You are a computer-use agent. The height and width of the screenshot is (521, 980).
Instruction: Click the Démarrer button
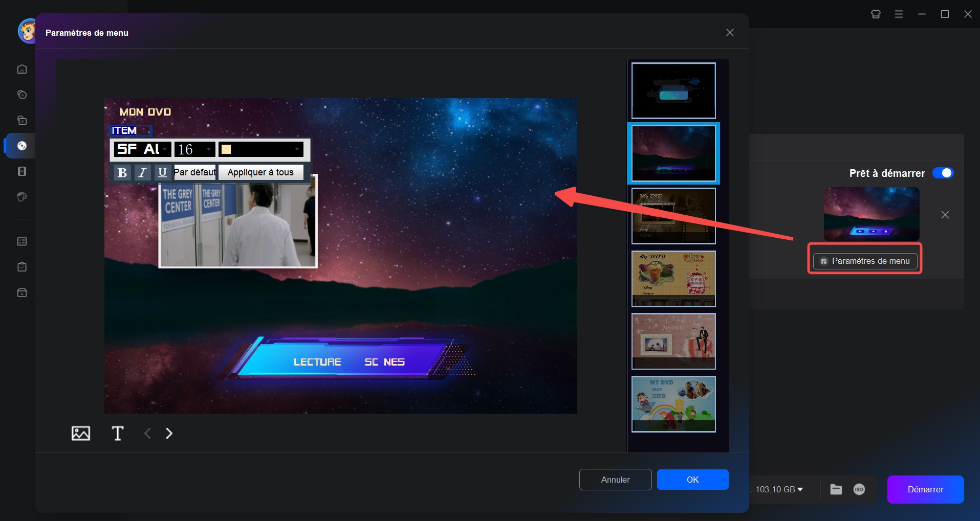pyautogui.click(x=926, y=489)
